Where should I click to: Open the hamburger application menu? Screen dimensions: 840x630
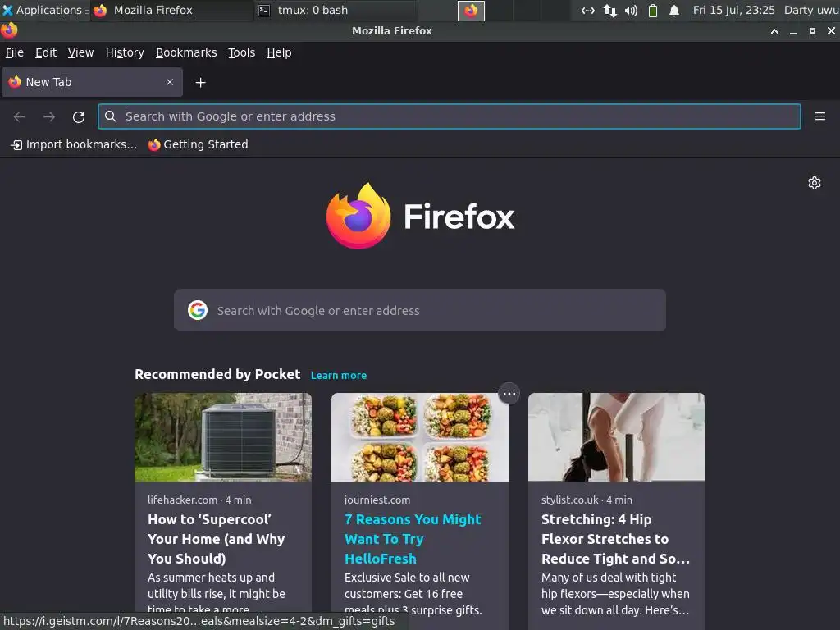pyautogui.click(x=819, y=116)
